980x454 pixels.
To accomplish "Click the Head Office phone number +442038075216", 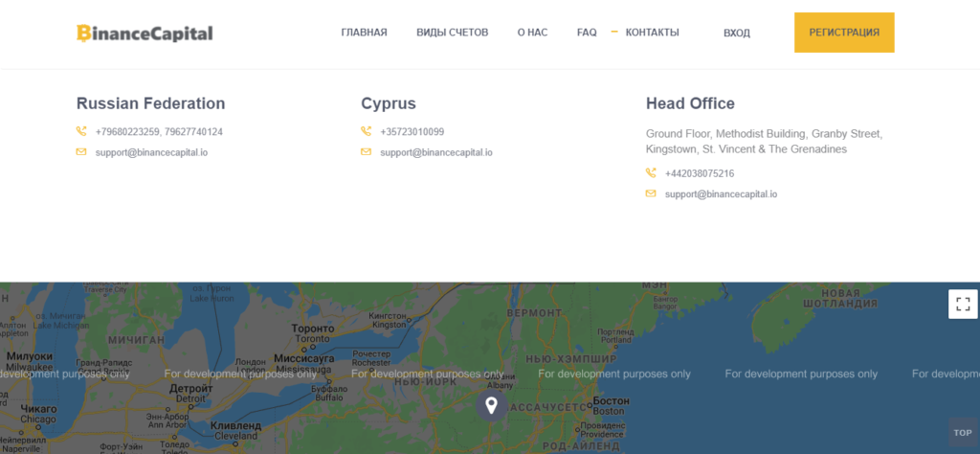I will 700,174.
